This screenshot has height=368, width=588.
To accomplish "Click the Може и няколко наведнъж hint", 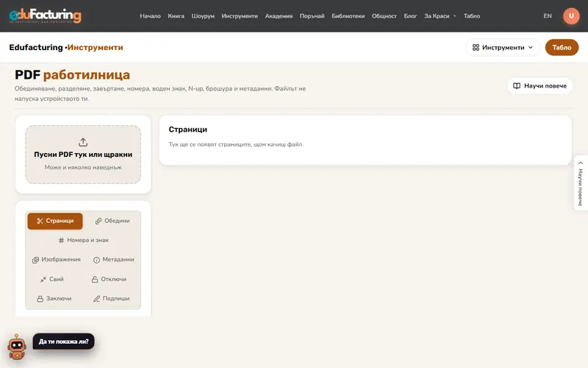I will pyautogui.click(x=83, y=167).
